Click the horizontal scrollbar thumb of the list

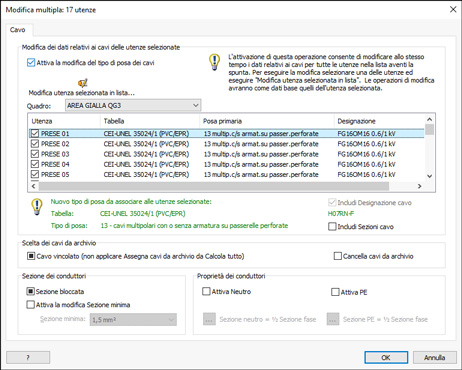(x=214, y=186)
